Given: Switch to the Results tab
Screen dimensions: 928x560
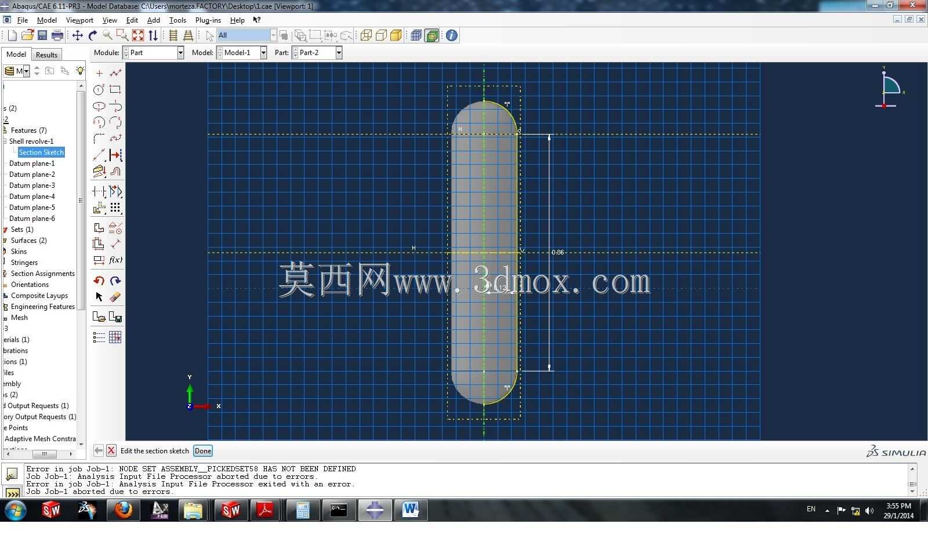Looking at the screenshot, I should pos(46,55).
